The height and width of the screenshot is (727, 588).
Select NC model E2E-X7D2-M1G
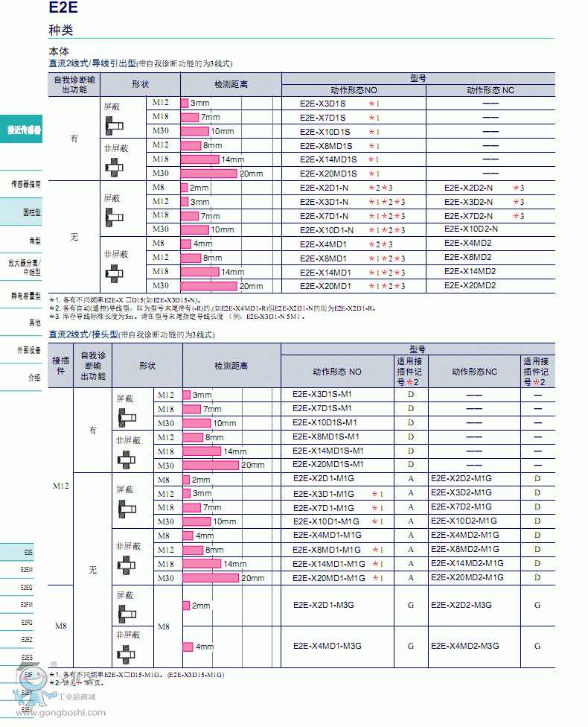(x=461, y=507)
